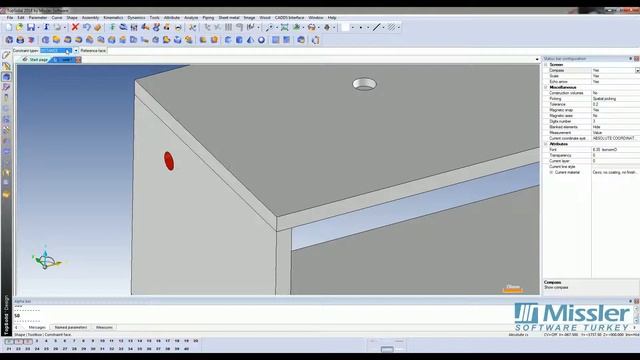Open the Shape menu

(72, 18)
